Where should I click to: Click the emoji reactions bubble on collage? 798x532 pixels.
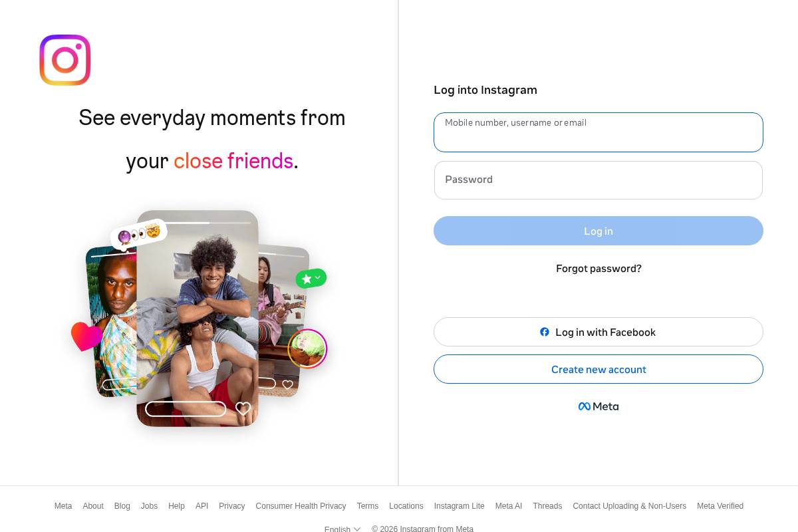[x=139, y=234]
